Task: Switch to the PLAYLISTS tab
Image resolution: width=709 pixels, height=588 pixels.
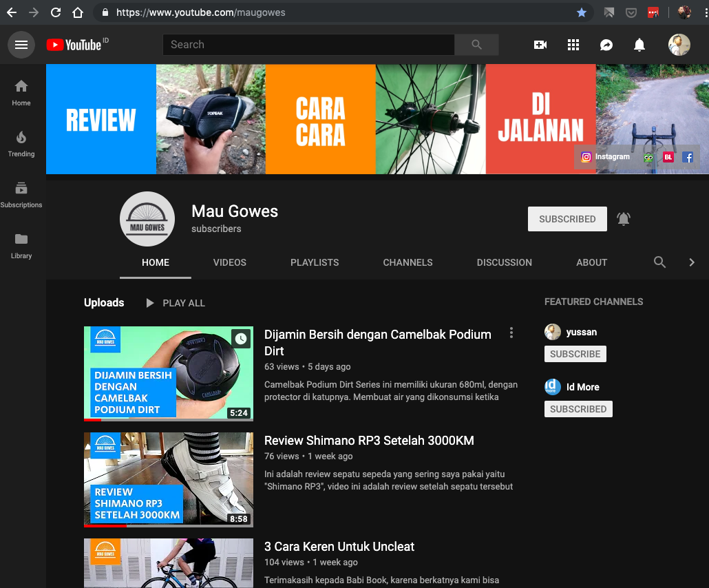Action: click(x=315, y=262)
